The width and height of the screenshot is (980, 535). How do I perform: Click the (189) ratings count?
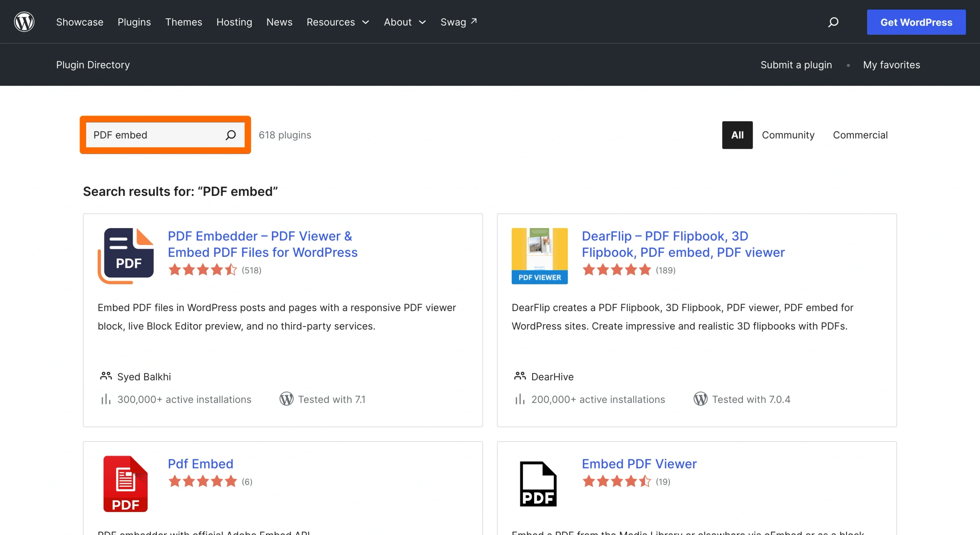(665, 270)
